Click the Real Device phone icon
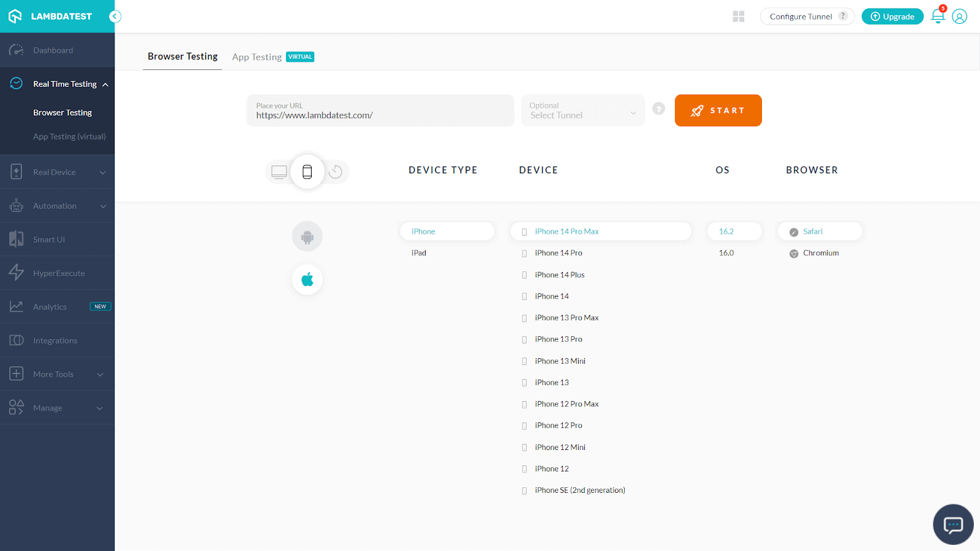The image size is (980, 551). 17,172
